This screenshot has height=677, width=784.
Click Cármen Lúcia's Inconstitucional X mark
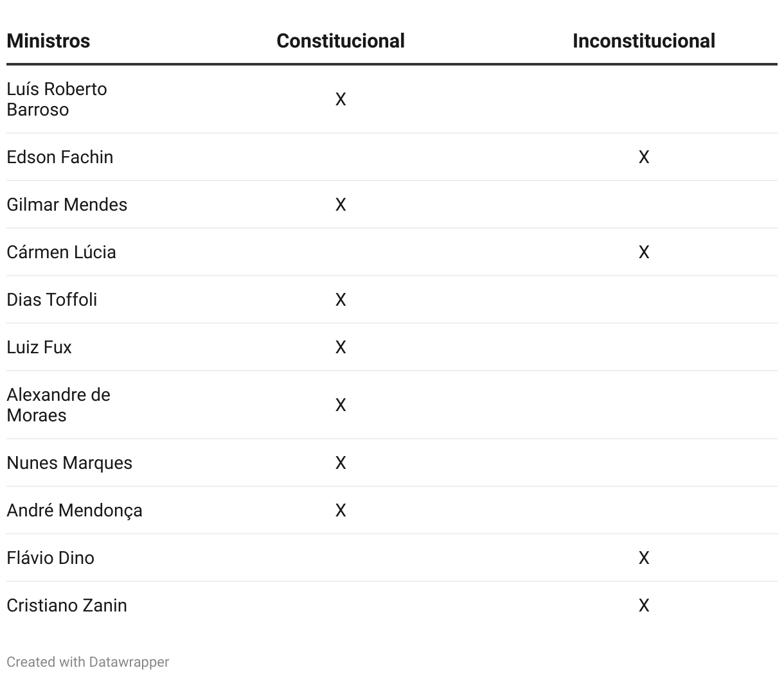point(644,252)
